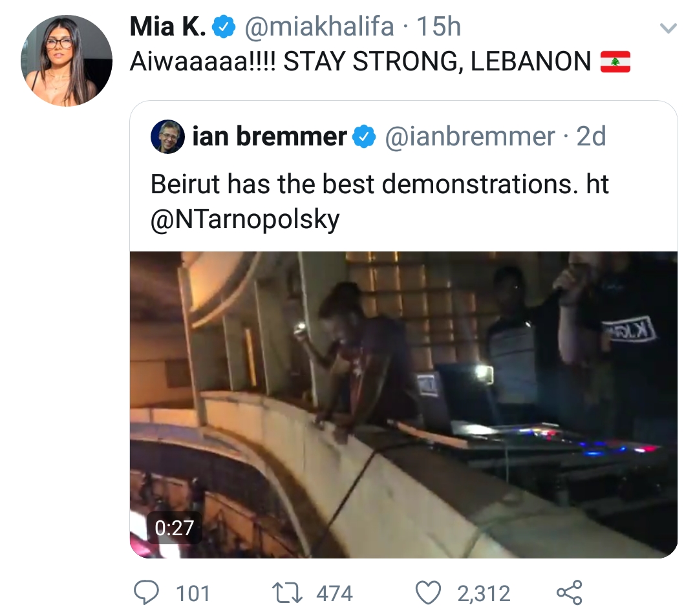Open the @ianbremmer handle link

click(470, 136)
